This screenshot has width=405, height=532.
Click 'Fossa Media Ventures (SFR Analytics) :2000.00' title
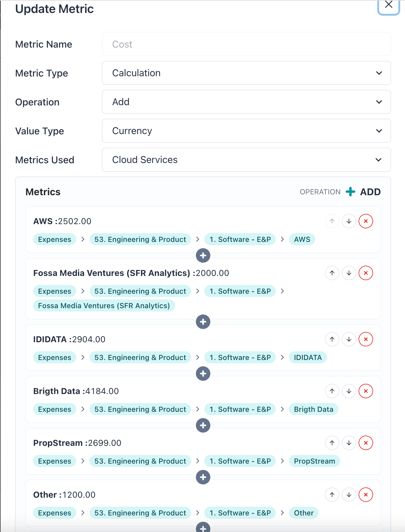click(x=131, y=273)
